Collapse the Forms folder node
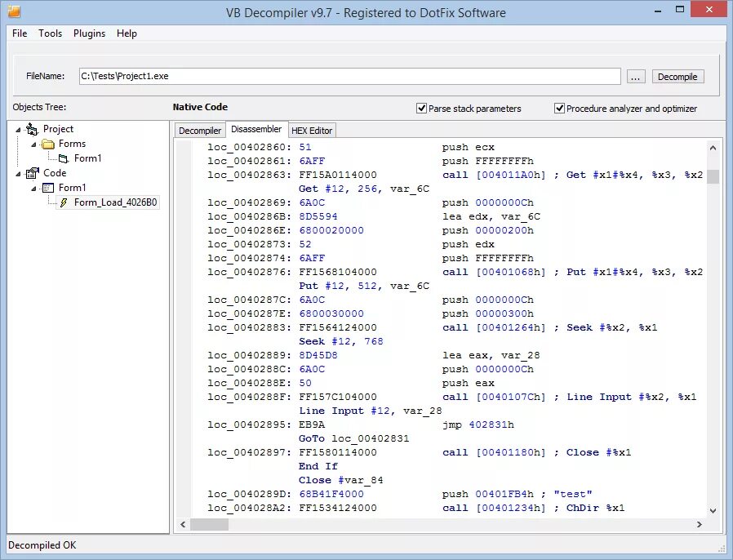733x560 pixels. click(x=33, y=144)
